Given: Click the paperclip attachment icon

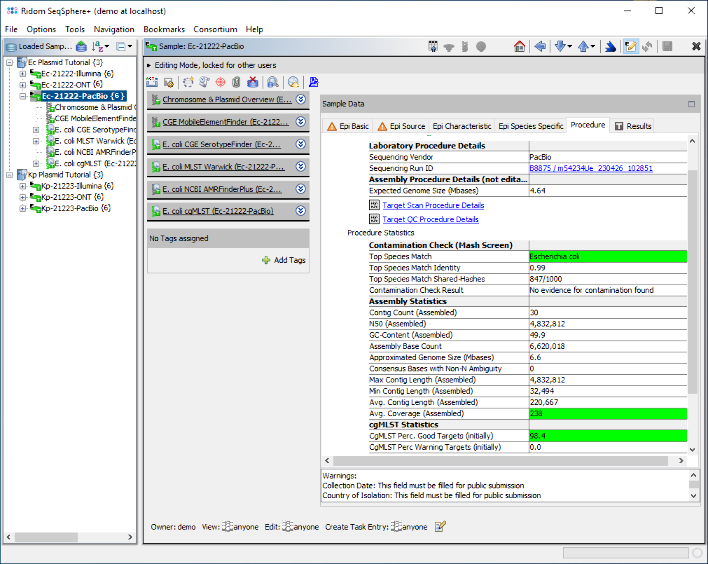Looking at the screenshot, I should [236, 82].
